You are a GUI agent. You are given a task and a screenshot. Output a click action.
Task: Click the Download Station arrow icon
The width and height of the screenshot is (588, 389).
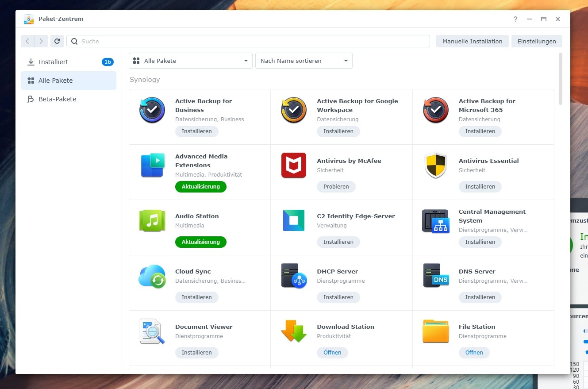click(x=293, y=331)
